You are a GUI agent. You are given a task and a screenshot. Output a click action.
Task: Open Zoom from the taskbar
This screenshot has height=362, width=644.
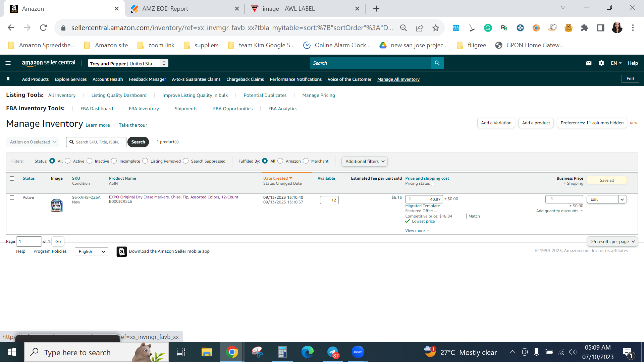[358, 352]
